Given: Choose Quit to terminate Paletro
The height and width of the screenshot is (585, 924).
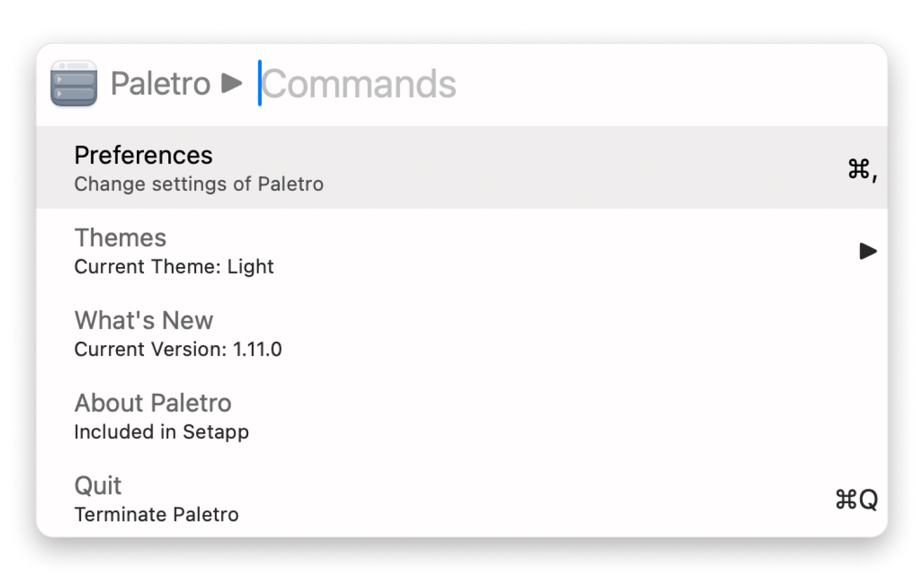Looking at the screenshot, I should (x=462, y=499).
